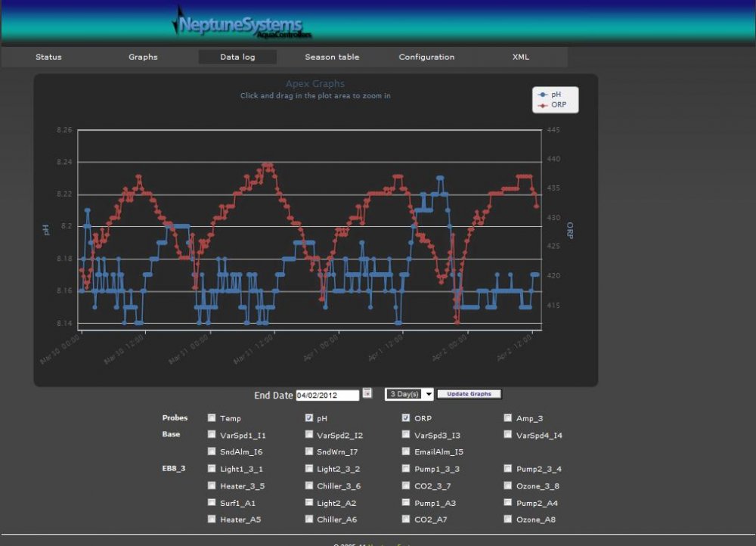Screen dimensions: 756x546
Task: Open the XML tab
Action: (520, 57)
